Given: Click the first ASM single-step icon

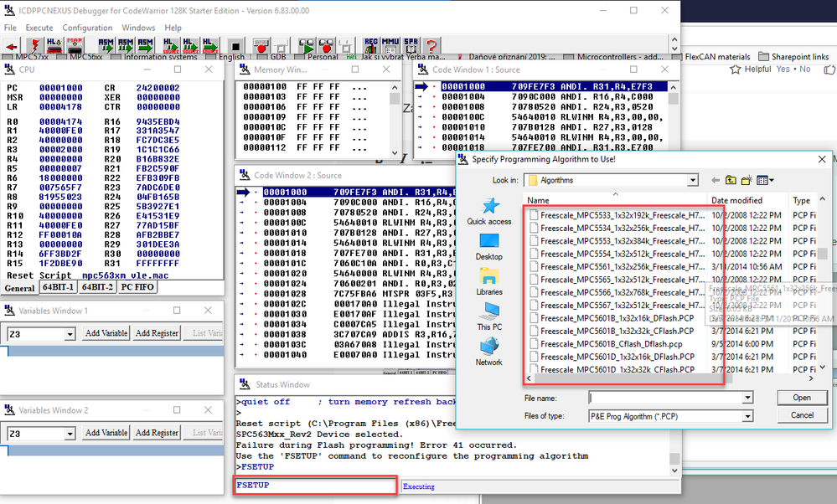Looking at the screenshot, I should point(106,46).
